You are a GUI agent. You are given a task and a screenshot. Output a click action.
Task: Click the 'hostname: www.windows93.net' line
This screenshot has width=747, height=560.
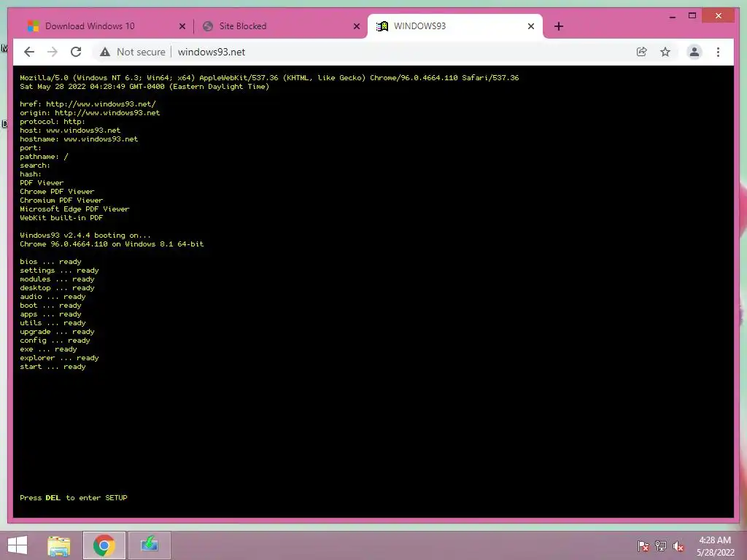79,139
